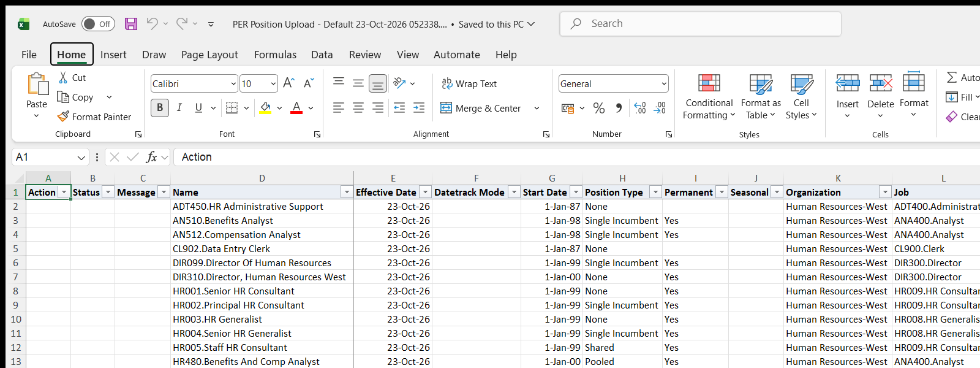The image size is (980, 368).
Task: Switch to the Insert tab
Action: [x=113, y=55]
